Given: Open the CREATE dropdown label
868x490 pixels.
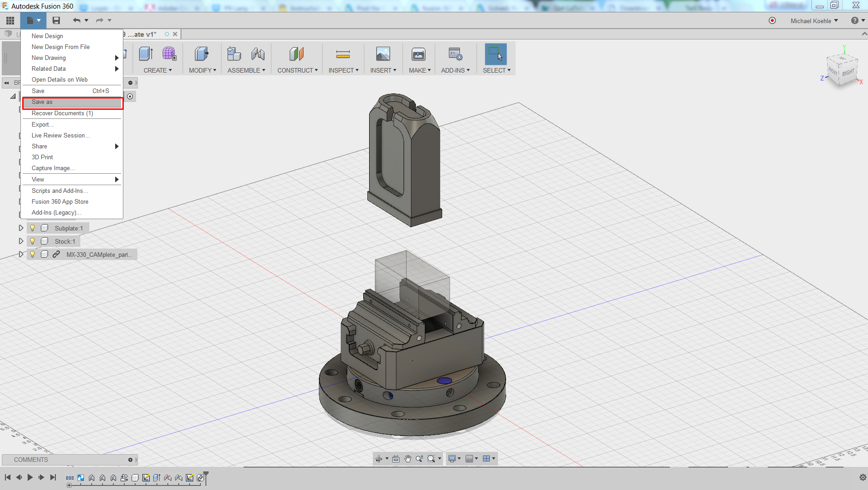Looking at the screenshot, I should (x=157, y=70).
